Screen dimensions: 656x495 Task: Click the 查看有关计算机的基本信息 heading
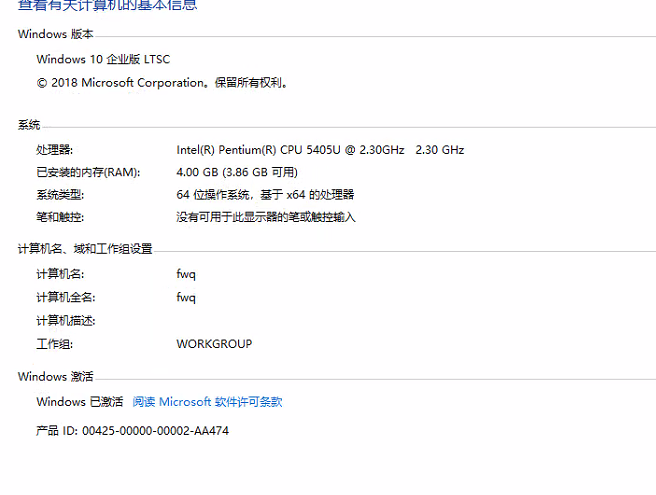(x=108, y=5)
